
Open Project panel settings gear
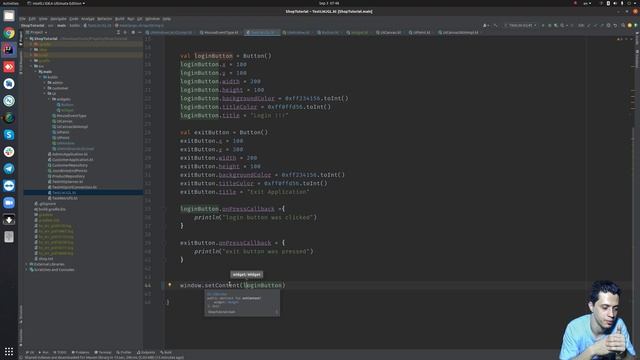tap(133, 32)
